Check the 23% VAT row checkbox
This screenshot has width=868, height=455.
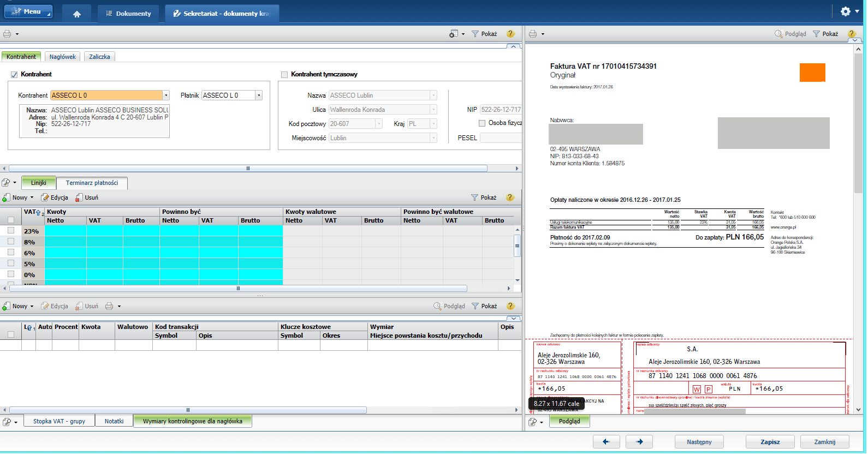(11, 231)
